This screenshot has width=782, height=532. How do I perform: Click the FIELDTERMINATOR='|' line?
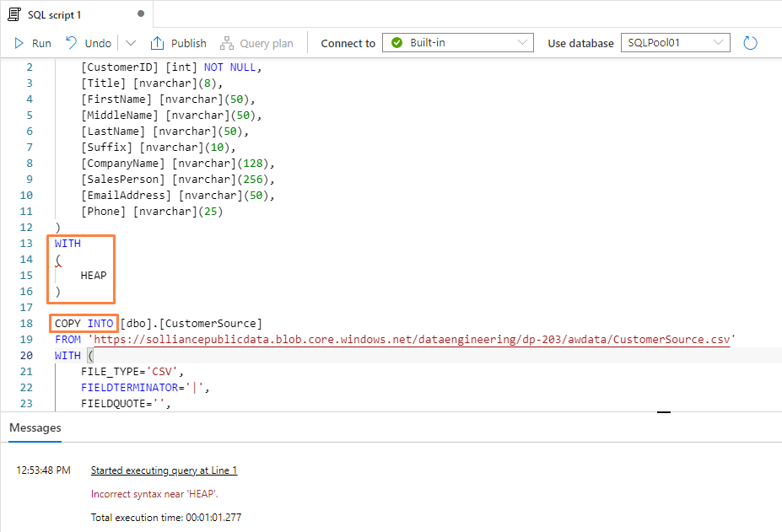145,388
